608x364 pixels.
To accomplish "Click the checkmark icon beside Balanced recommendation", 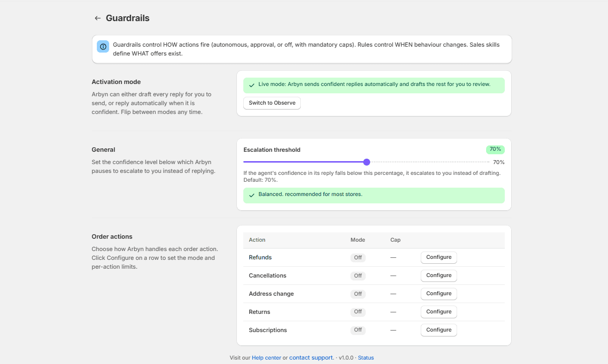I will pyautogui.click(x=252, y=195).
